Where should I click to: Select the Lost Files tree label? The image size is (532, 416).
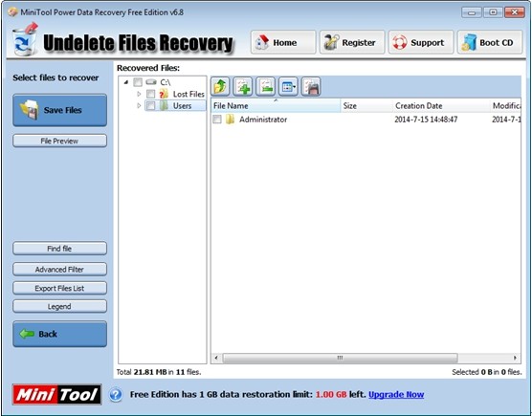(x=188, y=94)
